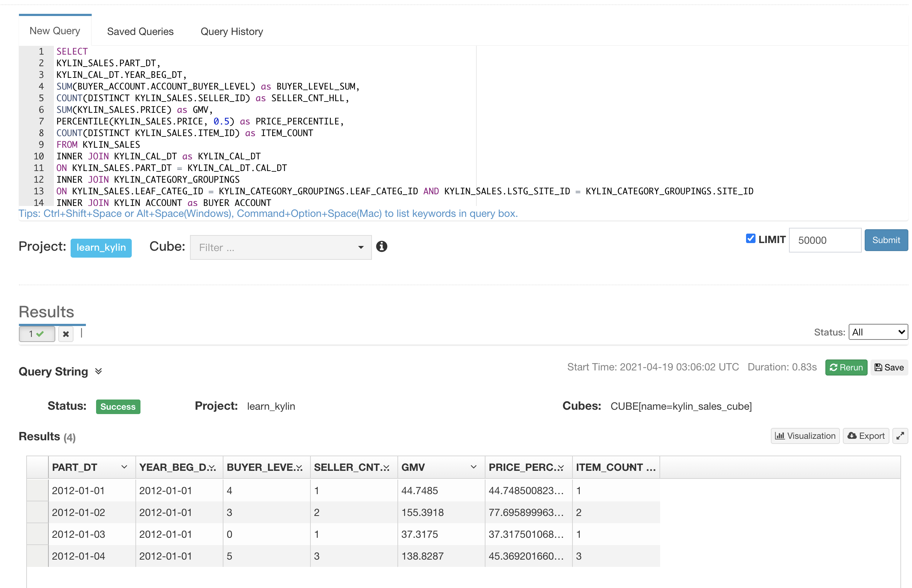The image size is (912, 588).
Task: Click the learn_kylin project badge
Action: pyautogui.click(x=101, y=247)
